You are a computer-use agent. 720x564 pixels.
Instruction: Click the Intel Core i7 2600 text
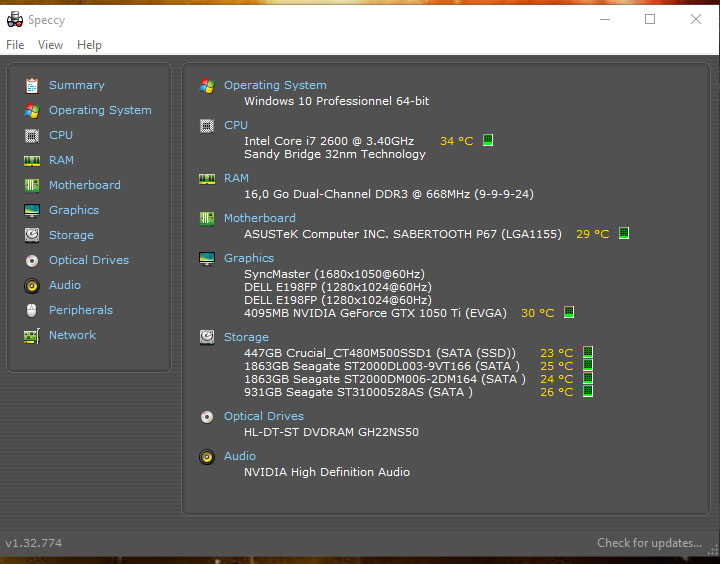pos(329,141)
